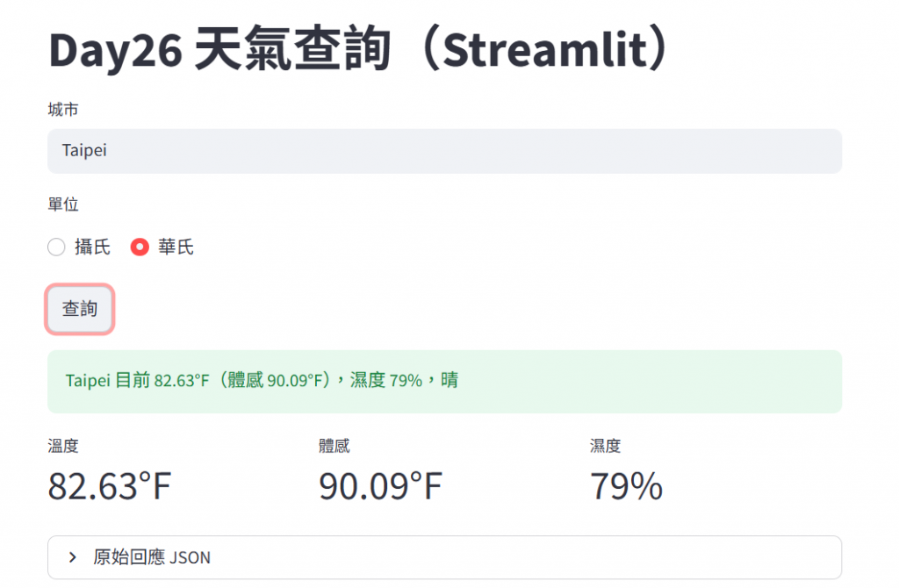Click the 溫度 metric label

63,446
